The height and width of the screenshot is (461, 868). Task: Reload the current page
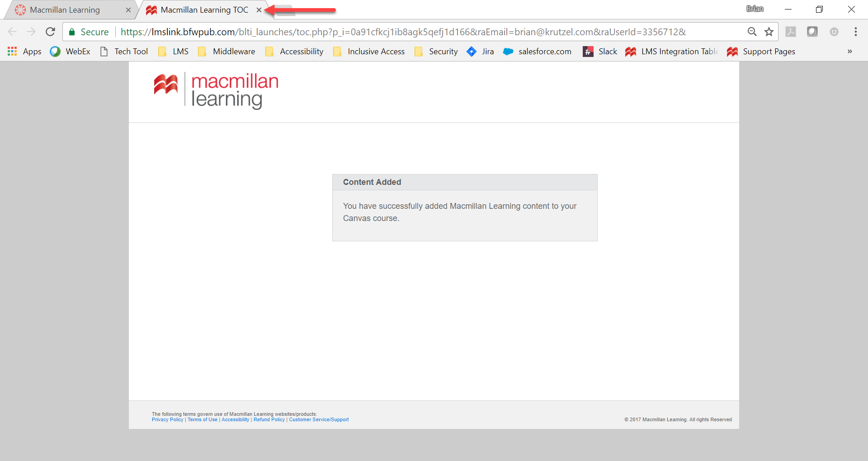pyautogui.click(x=50, y=32)
